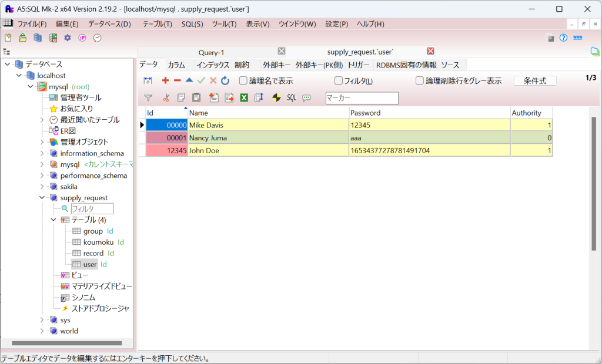Click the green Excel export icon
Image resolution: width=602 pixels, height=364 pixels.
pos(244,98)
